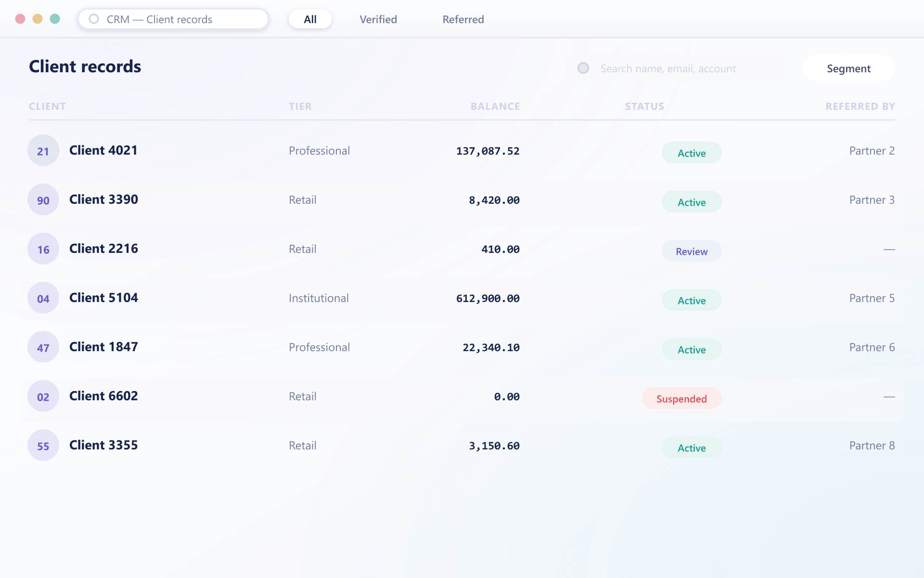
Task: Open the Referred tab
Action: [x=463, y=19]
